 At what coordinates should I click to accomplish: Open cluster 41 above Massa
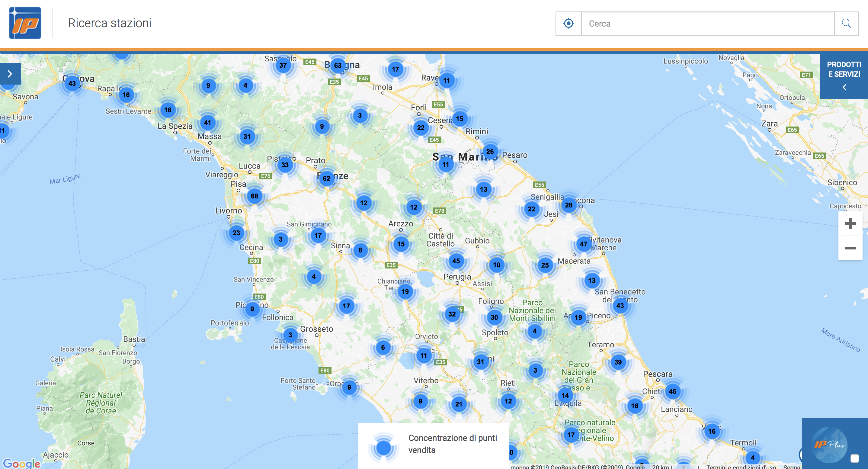point(208,123)
